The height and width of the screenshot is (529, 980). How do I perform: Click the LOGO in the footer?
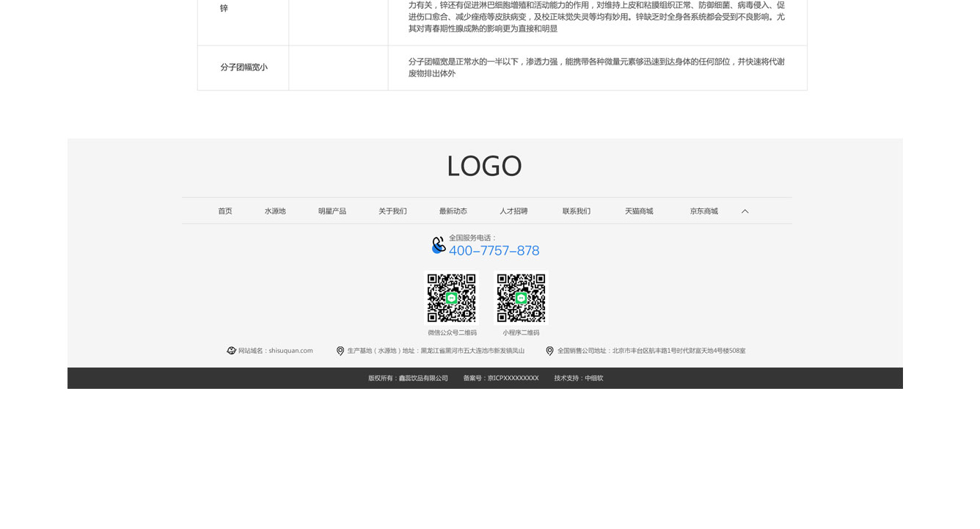(x=484, y=166)
